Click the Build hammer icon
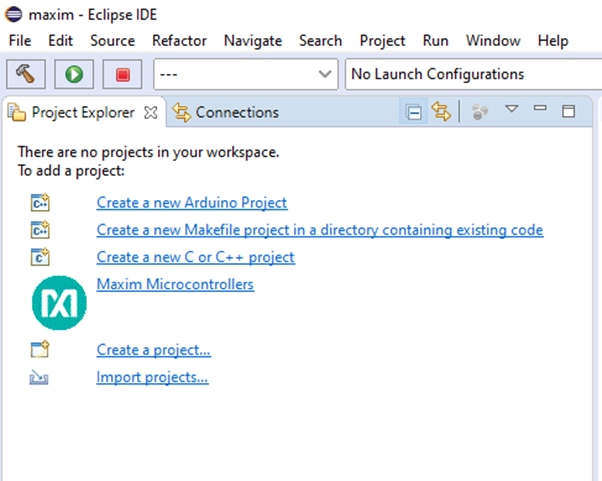This screenshot has height=481, width=602. (x=26, y=75)
